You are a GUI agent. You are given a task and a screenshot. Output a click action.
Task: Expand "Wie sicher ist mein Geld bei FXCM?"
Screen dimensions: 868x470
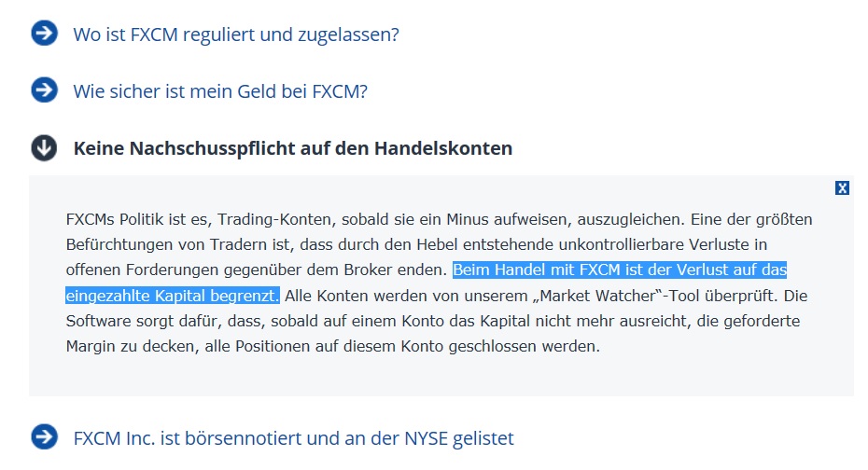tap(220, 91)
